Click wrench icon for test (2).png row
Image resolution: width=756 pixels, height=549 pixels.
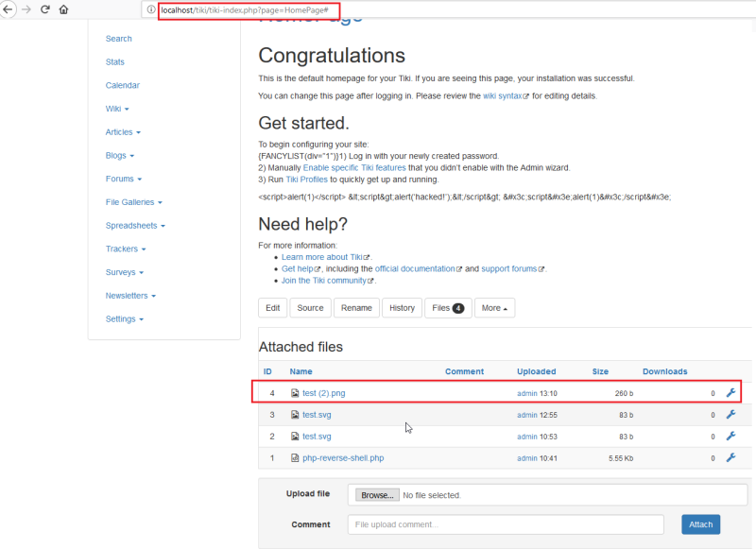tap(730, 393)
